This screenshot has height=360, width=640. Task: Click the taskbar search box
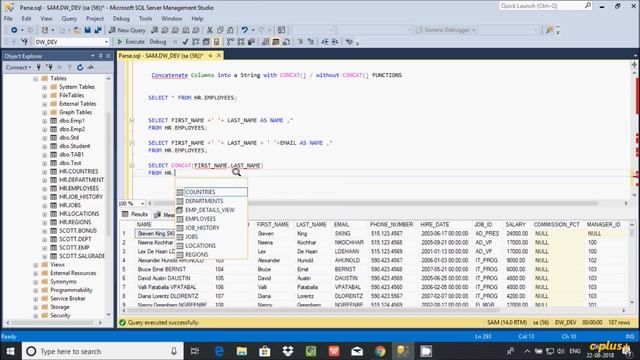pyautogui.click(x=102, y=351)
